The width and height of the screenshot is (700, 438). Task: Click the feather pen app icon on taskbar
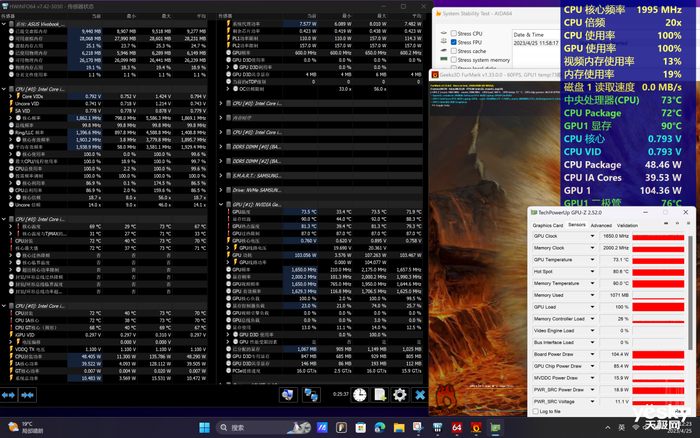341,428
